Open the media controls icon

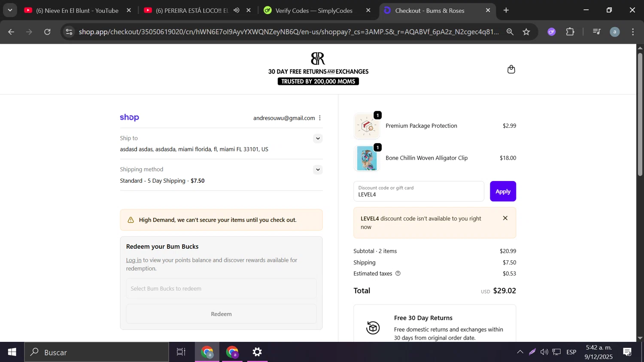pos(596,32)
